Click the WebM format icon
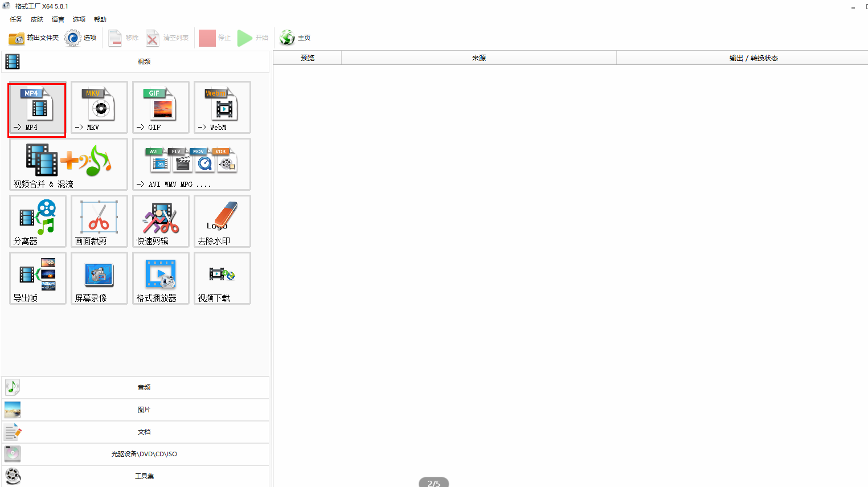The width and height of the screenshot is (868, 487). [222, 108]
